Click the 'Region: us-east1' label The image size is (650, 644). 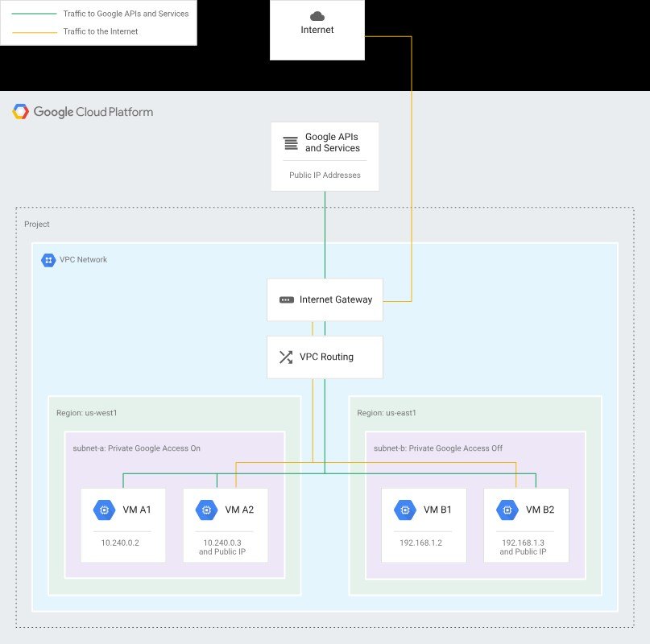[x=387, y=413]
